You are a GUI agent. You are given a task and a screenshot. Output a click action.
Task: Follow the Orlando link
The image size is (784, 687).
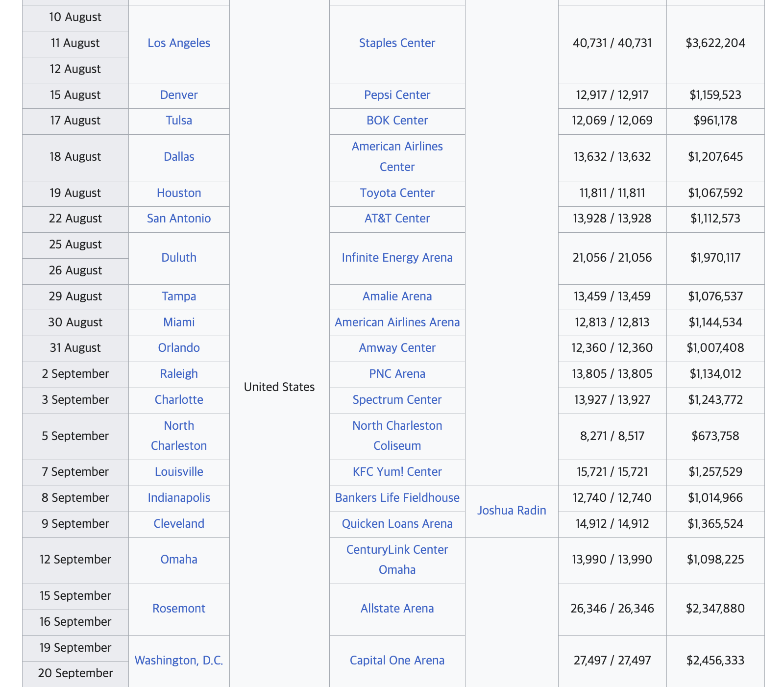[179, 348]
